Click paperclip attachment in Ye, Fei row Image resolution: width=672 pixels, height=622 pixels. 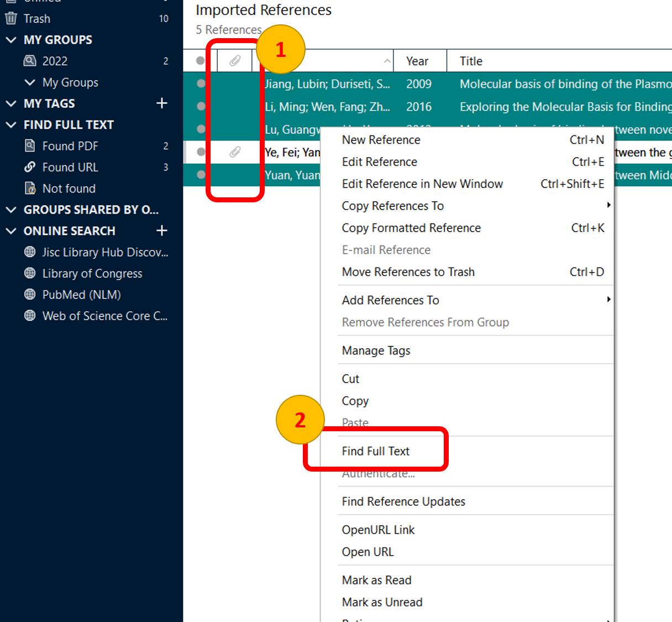click(235, 152)
